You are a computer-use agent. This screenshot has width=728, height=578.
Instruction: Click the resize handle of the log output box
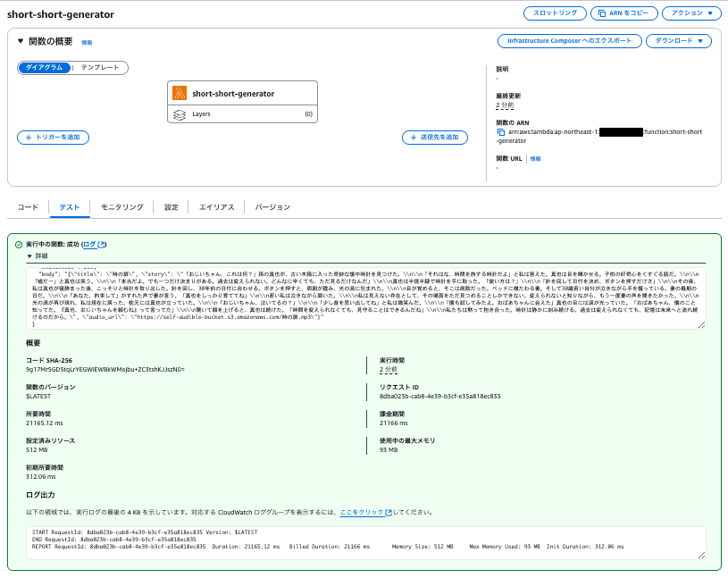[x=701, y=556]
